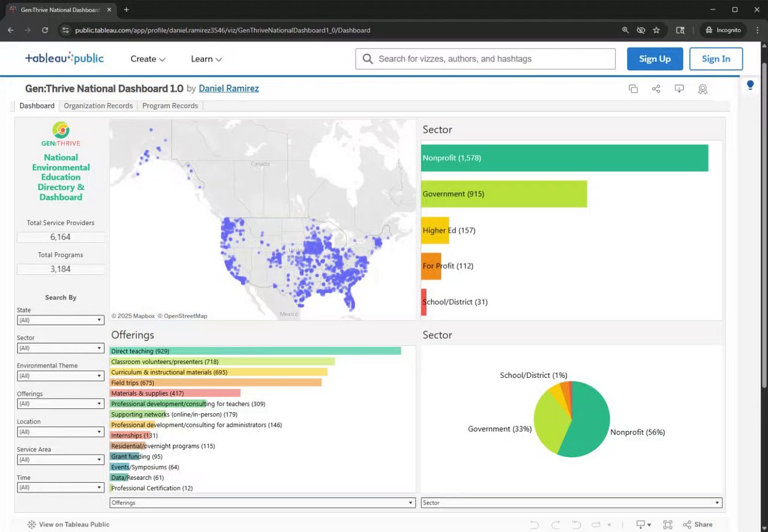Open the Sector chart selector below pie chart
Screen dimensions: 768x532
pyautogui.click(x=572, y=503)
